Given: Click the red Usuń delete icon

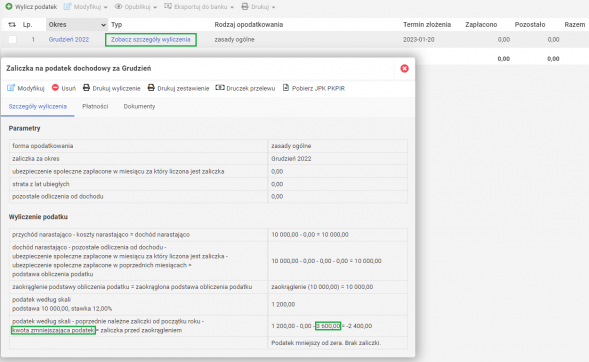Looking at the screenshot, I should tap(55, 87).
